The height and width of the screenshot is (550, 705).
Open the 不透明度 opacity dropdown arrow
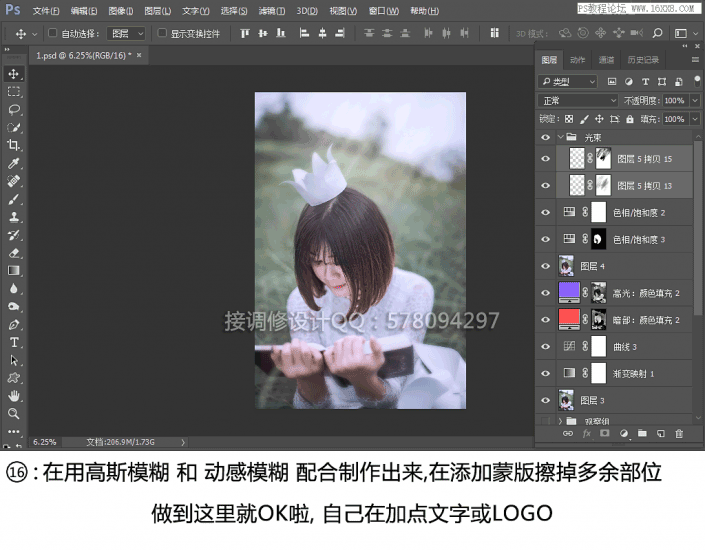[x=692, y=101]
